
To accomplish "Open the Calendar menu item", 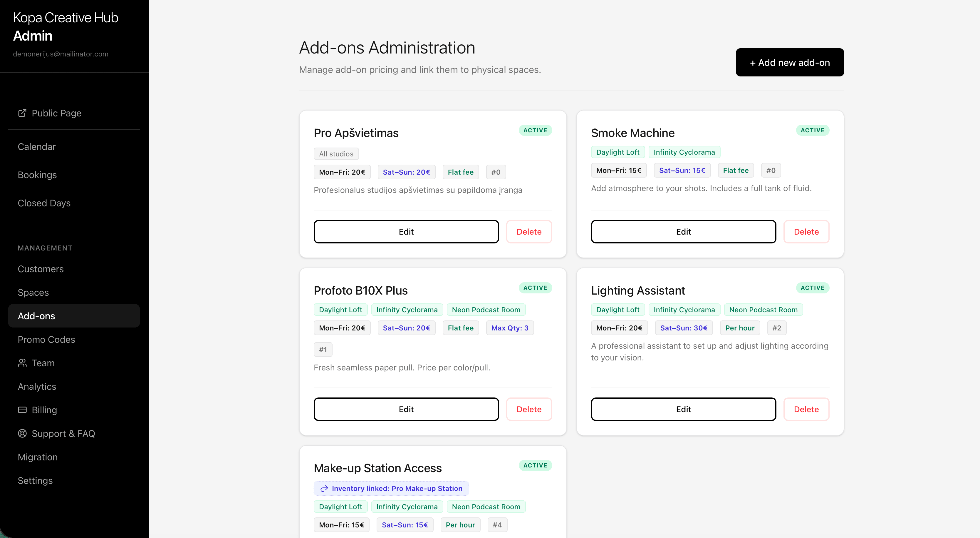I will [x=36, y=147].
